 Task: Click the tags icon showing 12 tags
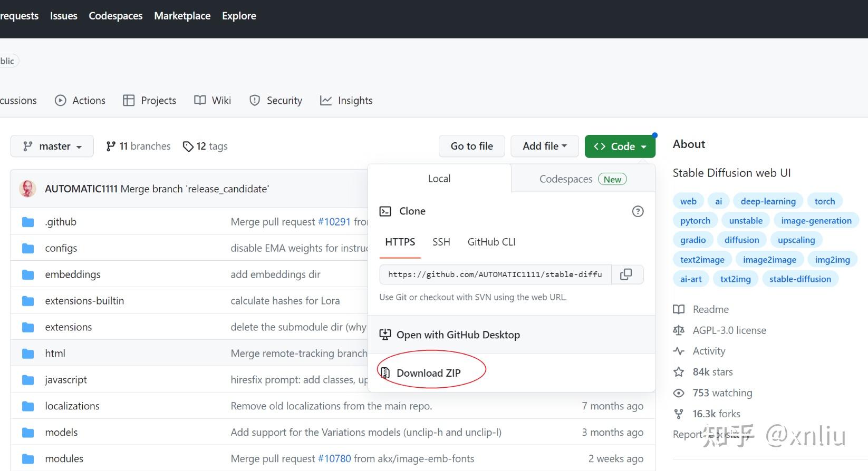pos(188,146)
